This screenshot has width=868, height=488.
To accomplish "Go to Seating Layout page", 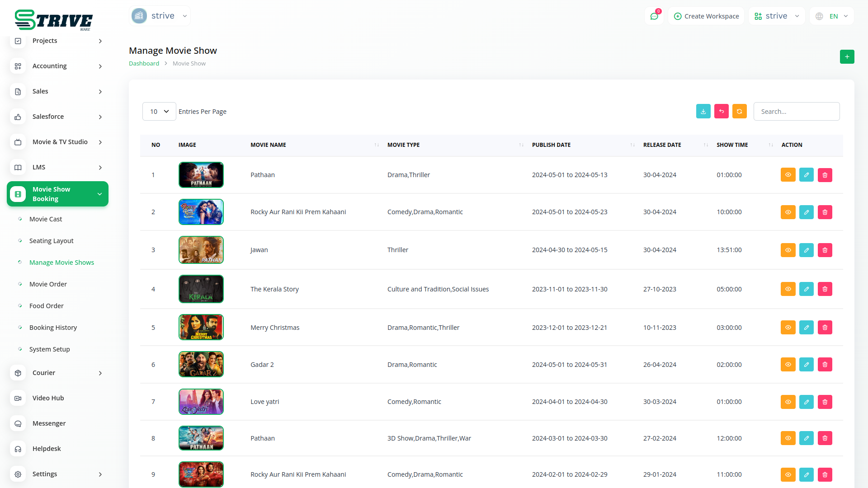I will tap(51, 241).
